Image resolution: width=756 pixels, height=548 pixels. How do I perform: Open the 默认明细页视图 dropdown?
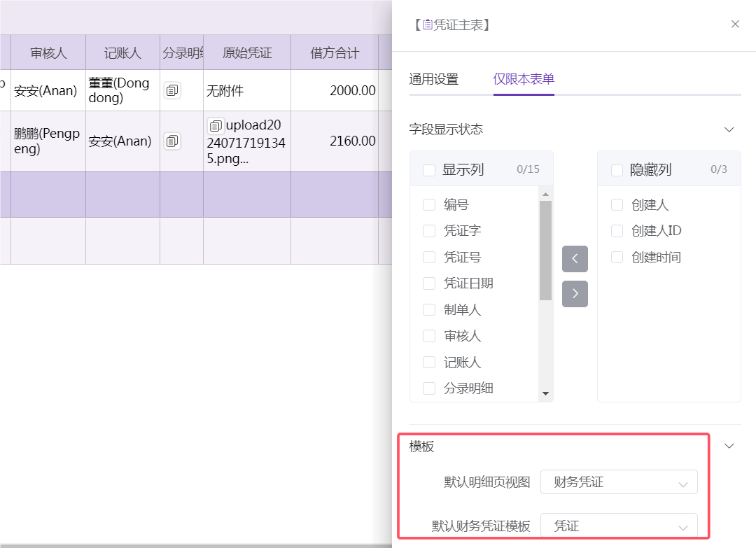619,482
